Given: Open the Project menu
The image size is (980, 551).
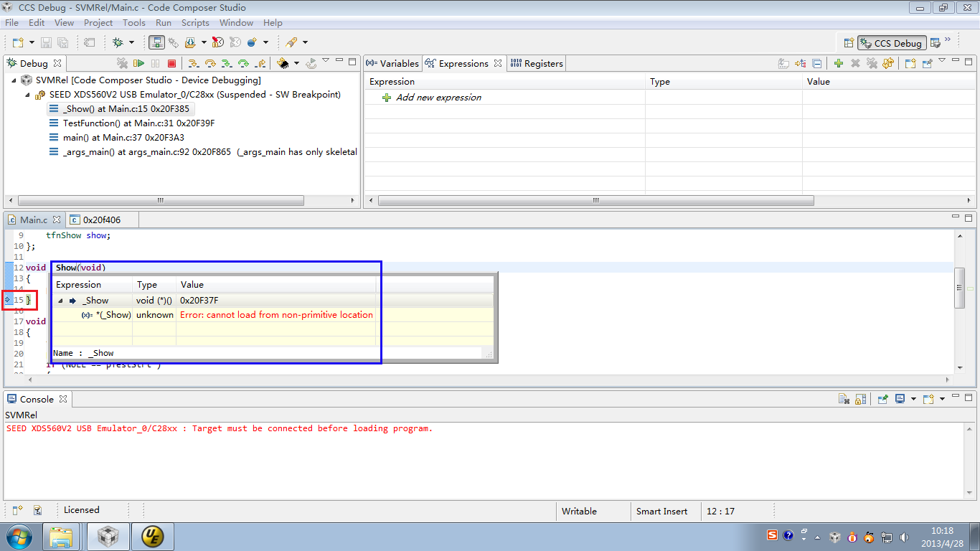Looking at the screenshot, I should pos(98,23).
